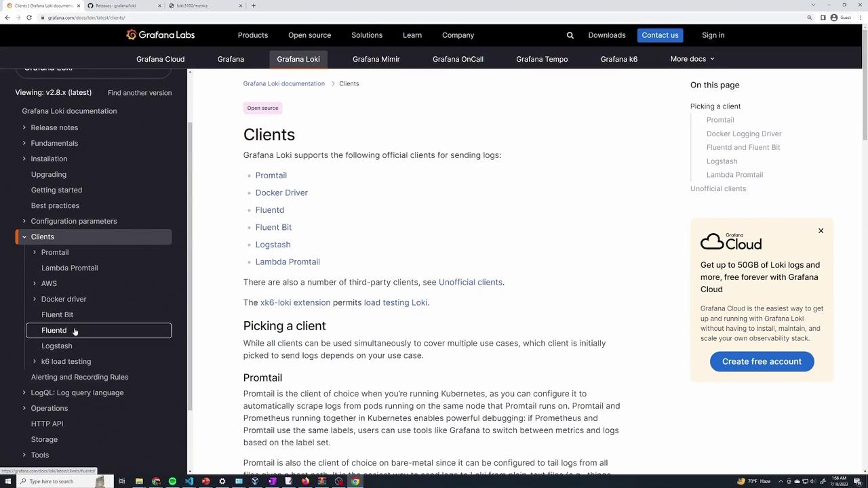Expand the Configuration parameters section
The width and height of the screenshot is (868, 488).
pos(24,221)
